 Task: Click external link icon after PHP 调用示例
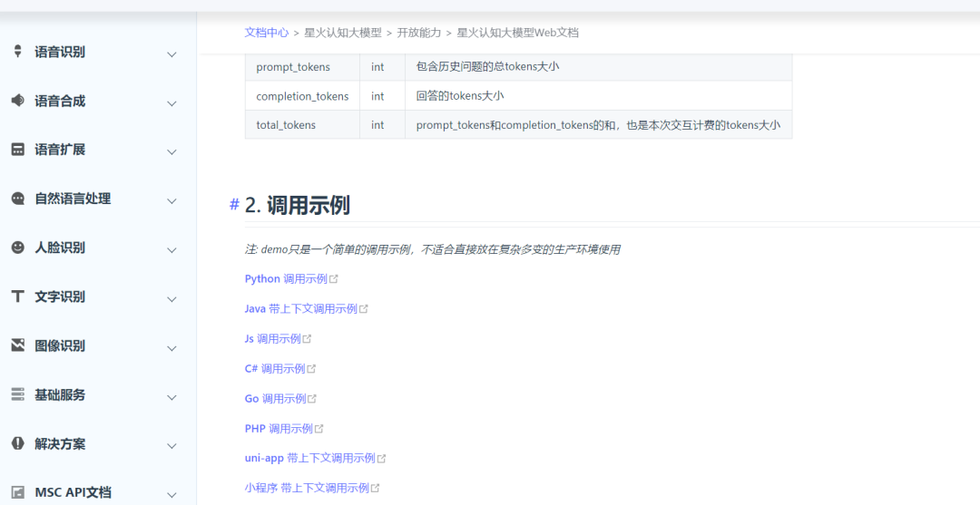pyautogui.click(x=318, y=429)
